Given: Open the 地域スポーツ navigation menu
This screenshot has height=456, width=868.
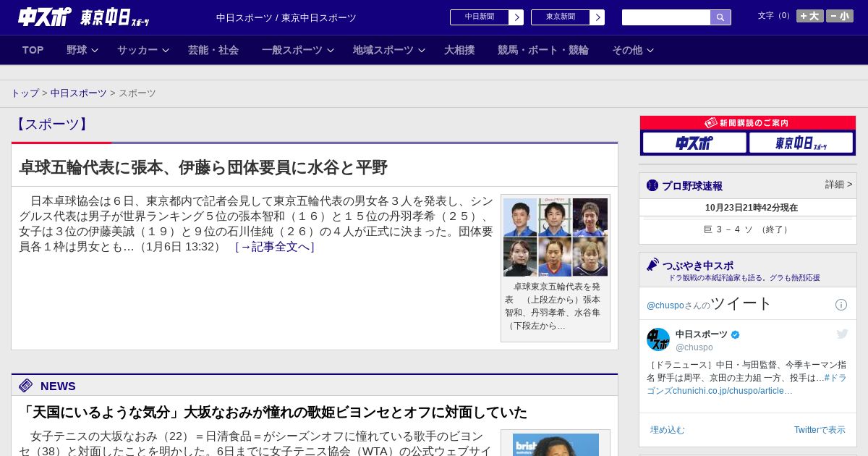Looking at the screenshot, I should pyautogui.click(x=383, y=50).
